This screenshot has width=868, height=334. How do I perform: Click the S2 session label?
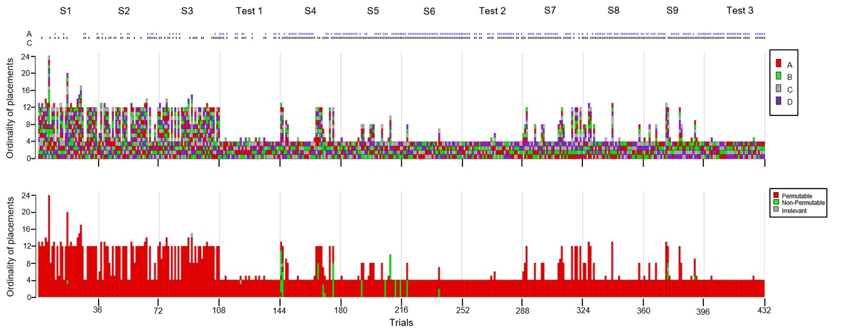(124, 11)
